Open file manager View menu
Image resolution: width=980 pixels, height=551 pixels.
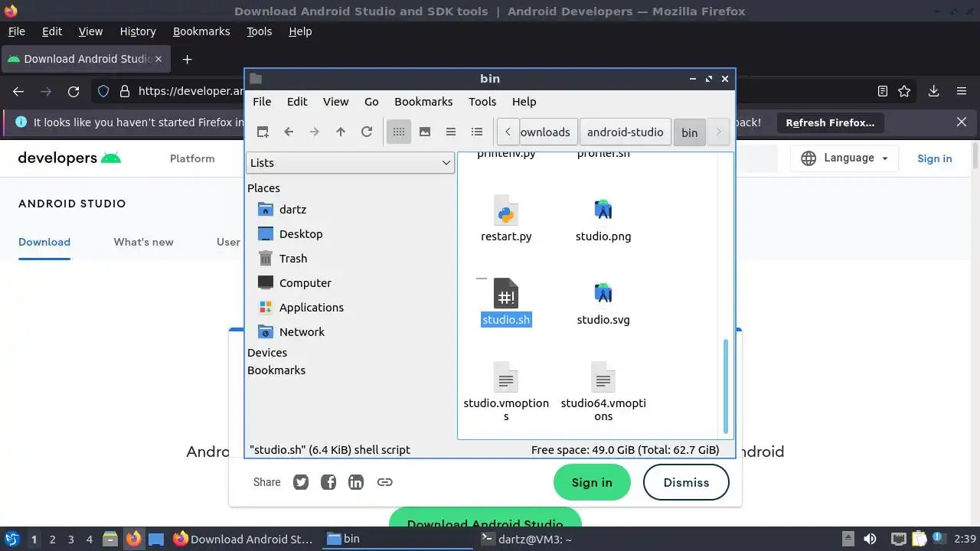point(335,101)
